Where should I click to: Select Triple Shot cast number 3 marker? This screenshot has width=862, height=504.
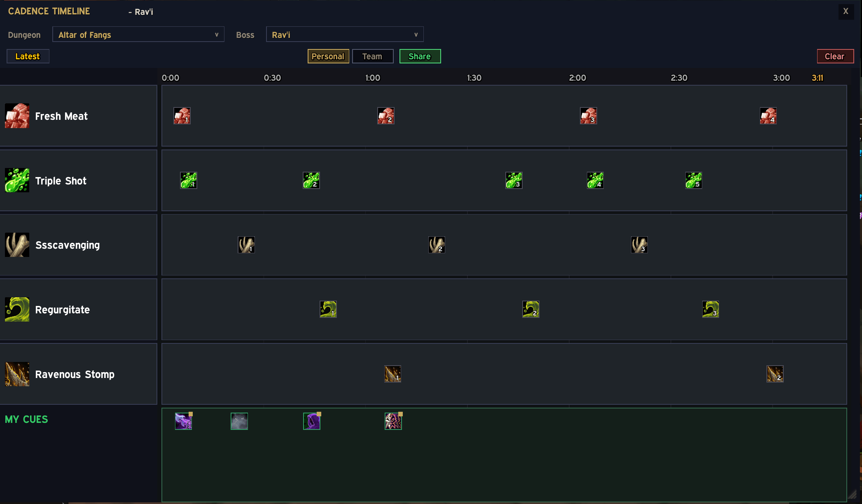(514, 180)
